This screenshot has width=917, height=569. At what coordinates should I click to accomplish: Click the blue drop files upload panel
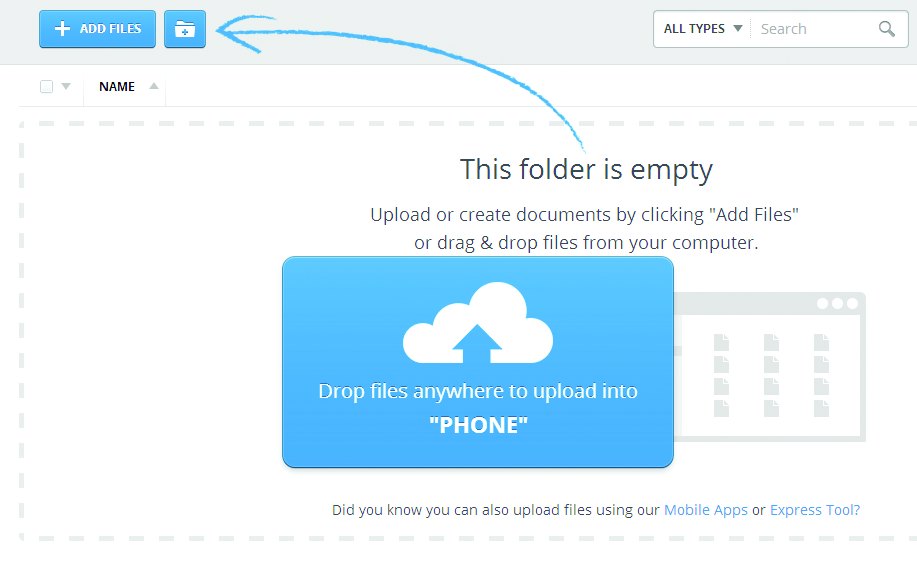[478, 362]
